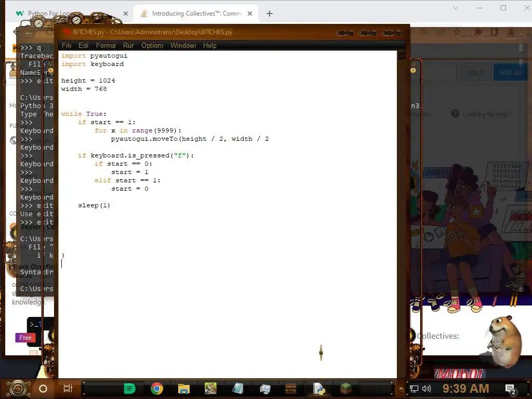Open Google Chrome from the taskbar
The image size is (532, 399).
(x=156, y=389)
